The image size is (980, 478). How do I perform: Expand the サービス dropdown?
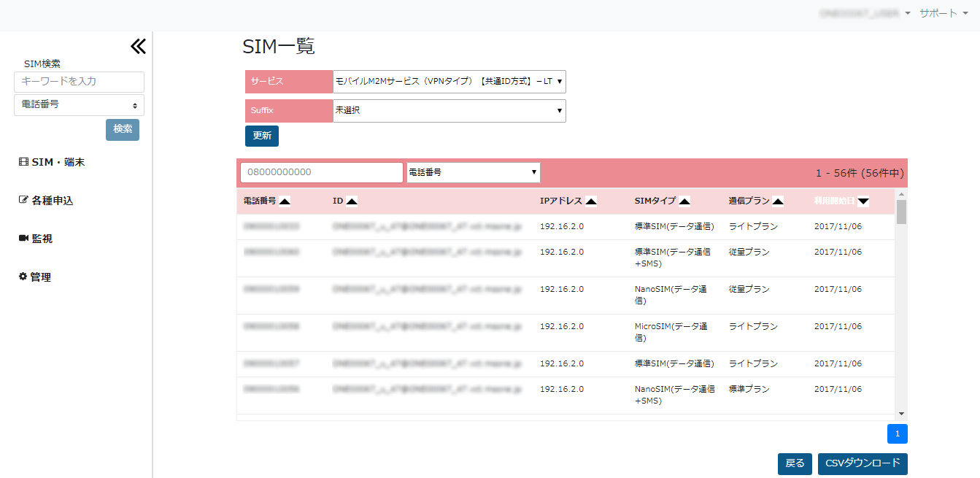click(449, 82)
